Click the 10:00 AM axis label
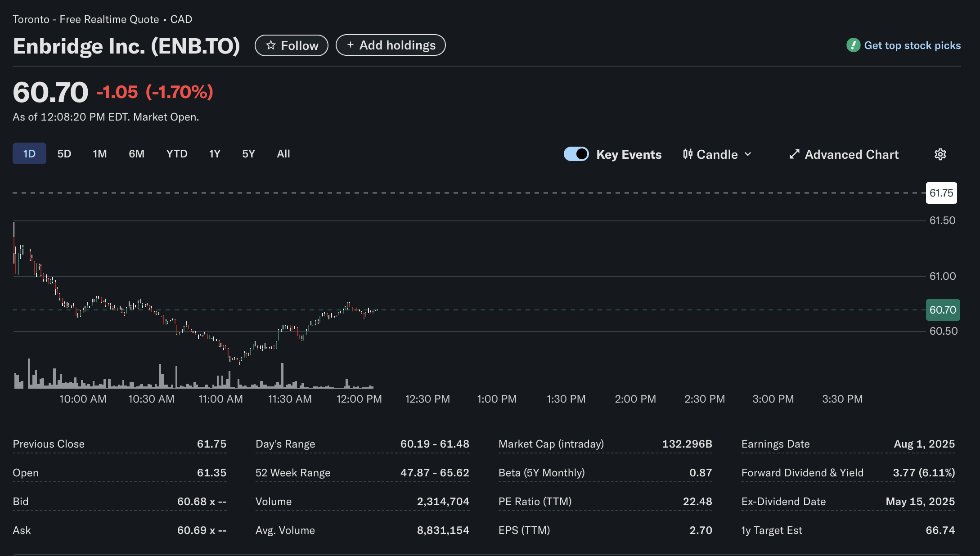 coord(83,399)
